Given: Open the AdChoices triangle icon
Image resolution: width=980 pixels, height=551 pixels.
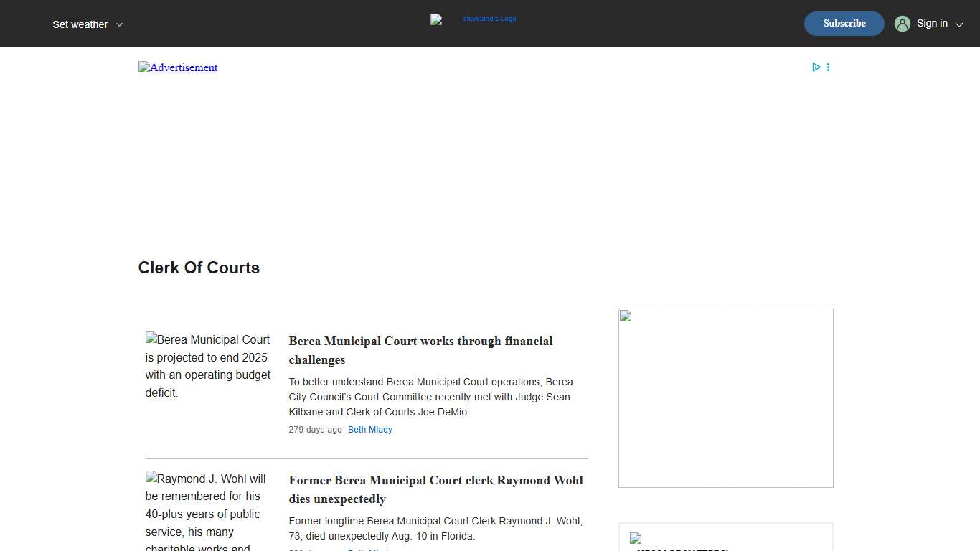Looking at the screenshot, I should 816,67.
